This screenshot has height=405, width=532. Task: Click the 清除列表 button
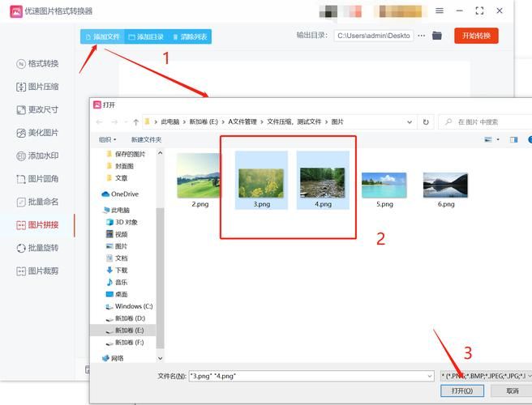point(190,36)
